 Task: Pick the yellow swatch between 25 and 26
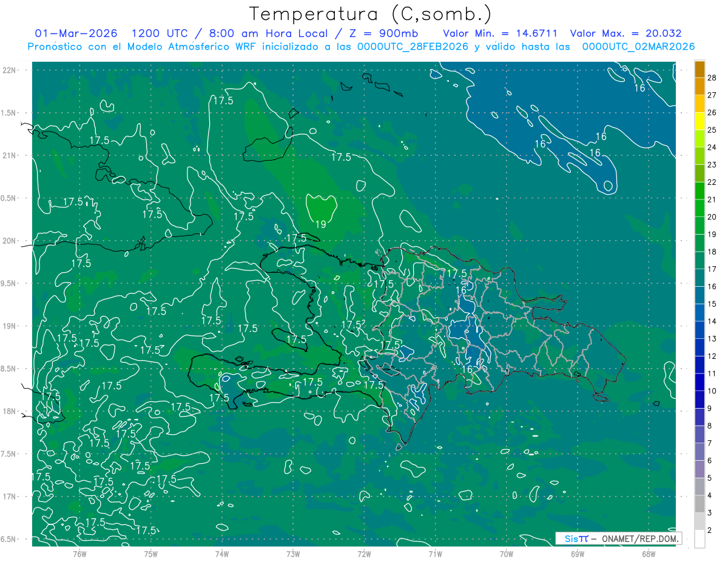(x=699, y=121)
